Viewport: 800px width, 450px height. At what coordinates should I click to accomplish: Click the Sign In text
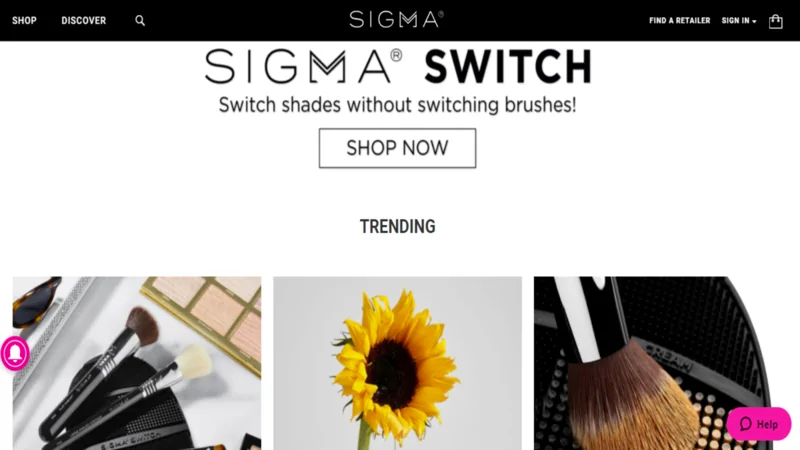pyautogui.click(x=735, y=21)
